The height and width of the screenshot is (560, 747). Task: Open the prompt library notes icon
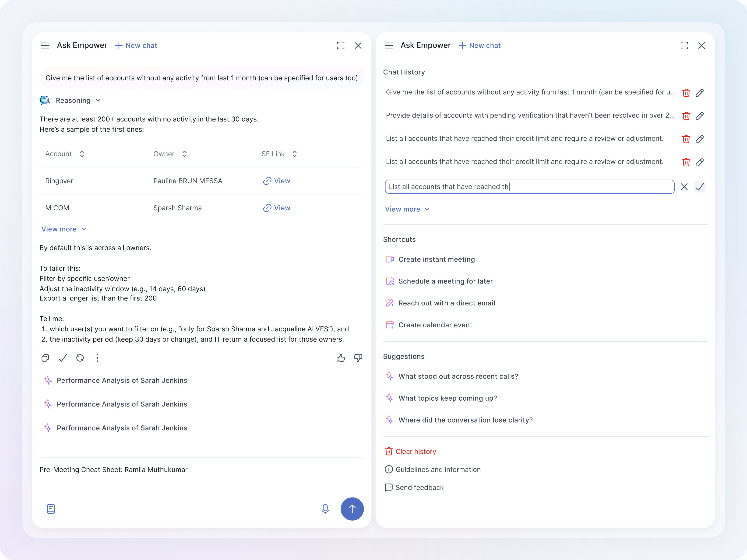51,509
